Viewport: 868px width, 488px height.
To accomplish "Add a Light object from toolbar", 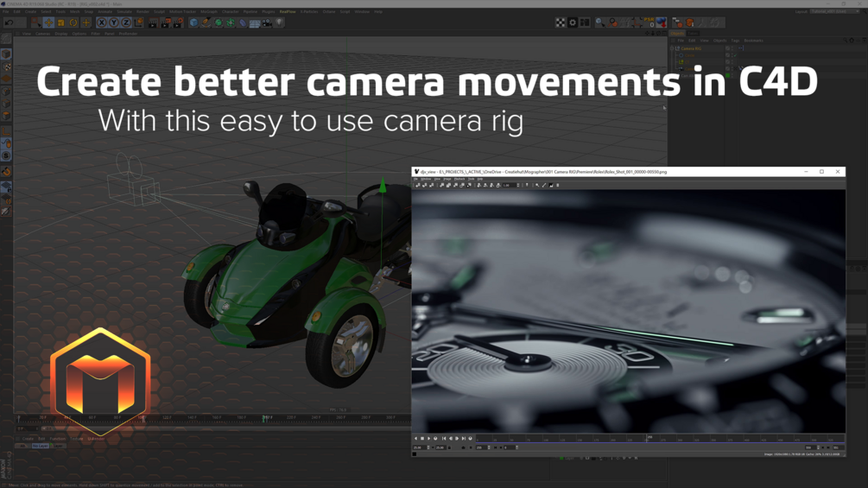I will pyautogui.click(x=280, y=22).
